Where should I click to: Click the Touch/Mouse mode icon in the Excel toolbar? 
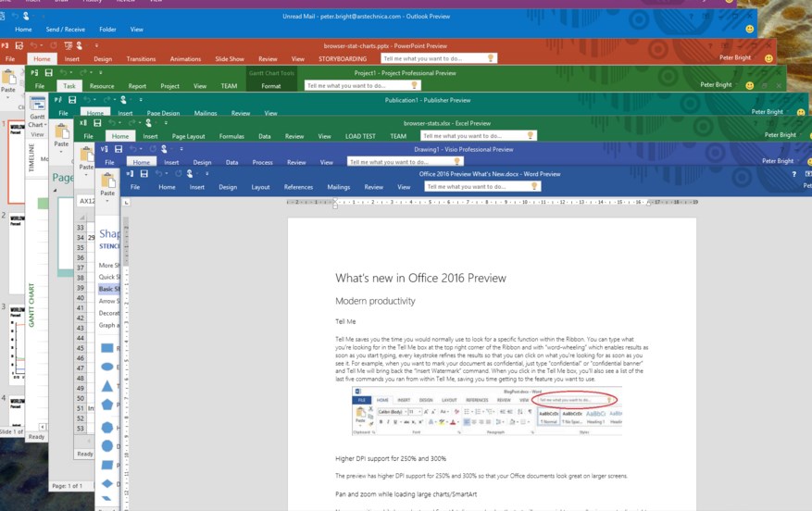coord(149,123)
